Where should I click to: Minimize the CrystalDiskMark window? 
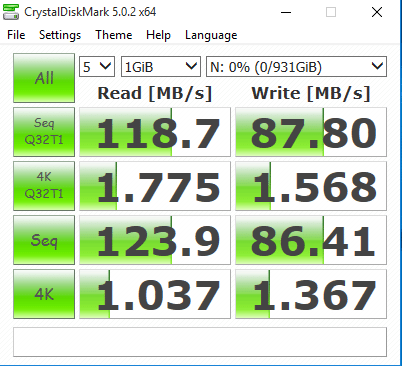pos(286,12)
